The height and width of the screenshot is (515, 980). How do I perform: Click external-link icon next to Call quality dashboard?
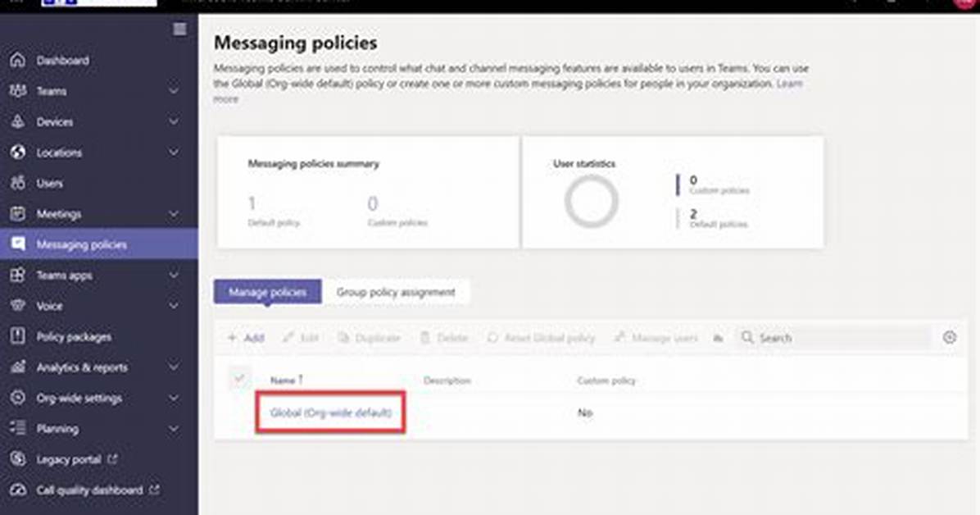[x=154, y=490]
